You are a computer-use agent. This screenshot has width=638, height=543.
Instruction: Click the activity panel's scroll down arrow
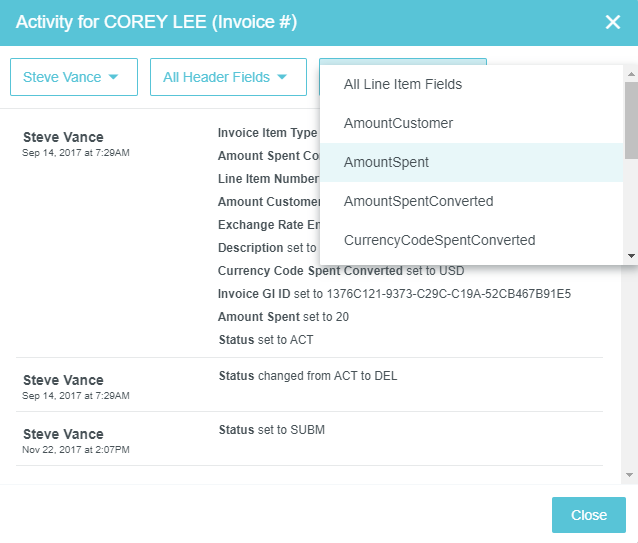(x=629, y=475)
